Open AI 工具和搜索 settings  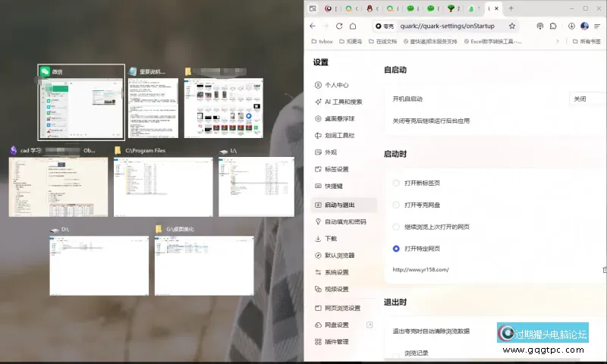[x=344, y=102]
